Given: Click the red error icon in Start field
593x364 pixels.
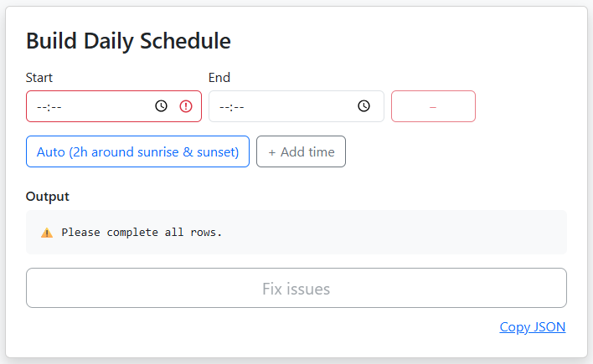Looking at the screenshot, I should coord(186,106).
